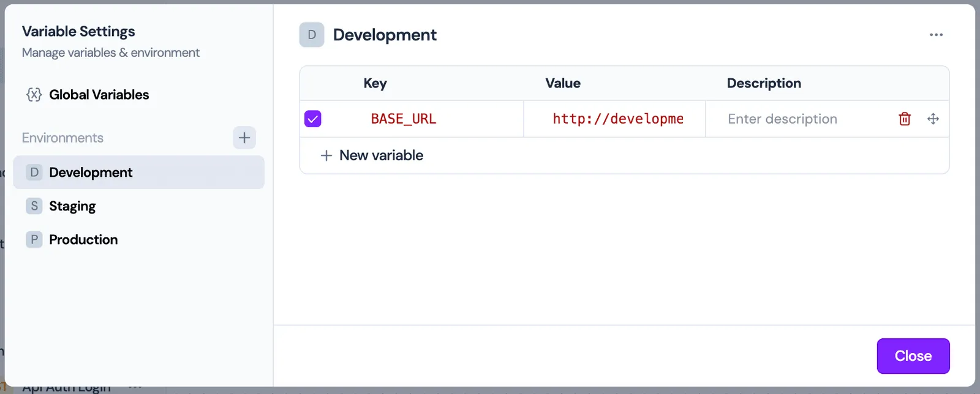Add a new environment with plus icon
980x394 pixels.
[244, 138]
